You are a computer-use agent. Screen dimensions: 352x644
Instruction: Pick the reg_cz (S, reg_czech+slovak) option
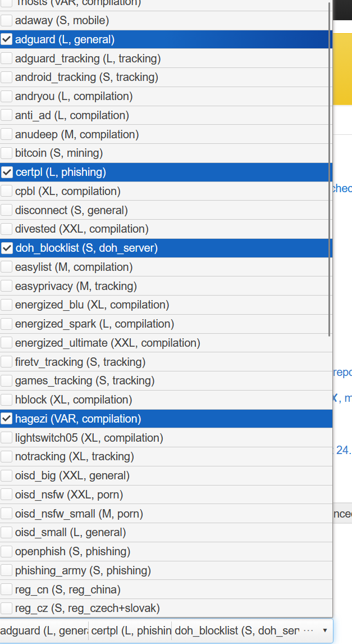click(x=87, y=608)
